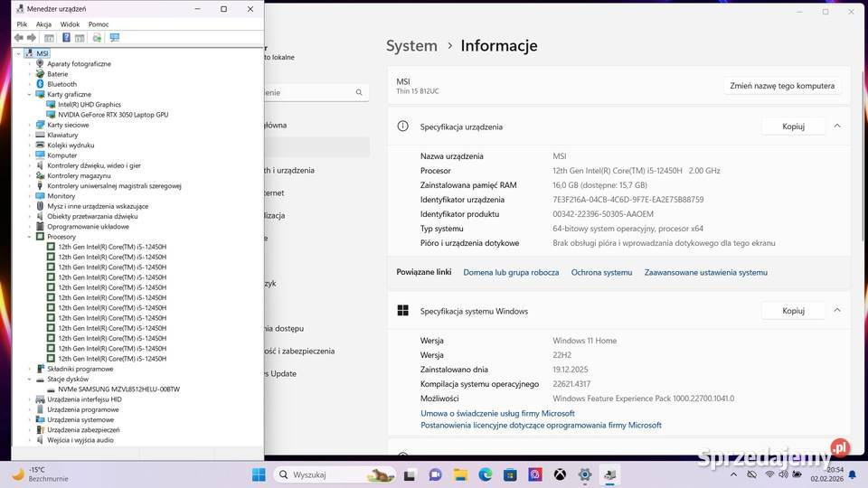Open Task View from the taskbar
This screenshot has width=868, height=488.
coord(410,474)
